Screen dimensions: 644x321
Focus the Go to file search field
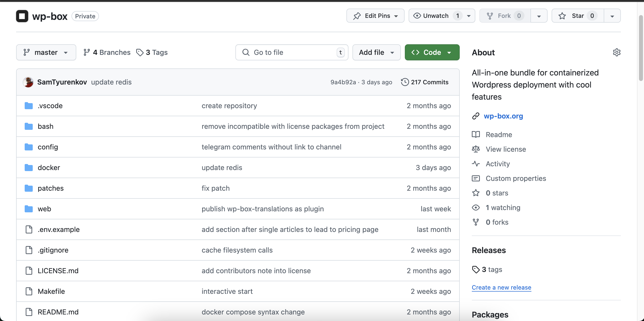pyautogui.click(x=292, y=52)
